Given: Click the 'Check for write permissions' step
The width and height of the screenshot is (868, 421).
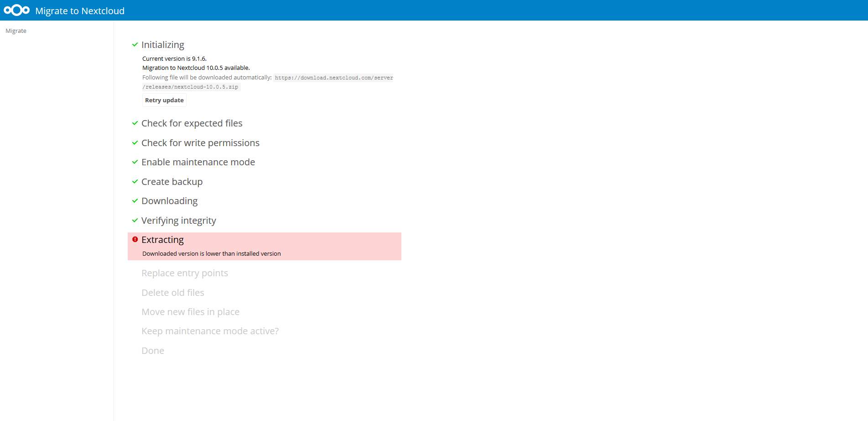Looking at the screenshot, I should 200,143.
